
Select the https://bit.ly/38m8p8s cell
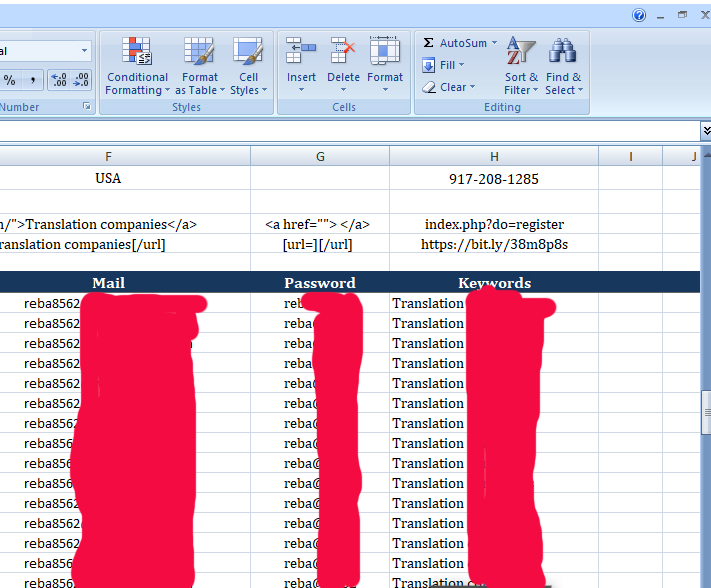[x=494, y=244]
